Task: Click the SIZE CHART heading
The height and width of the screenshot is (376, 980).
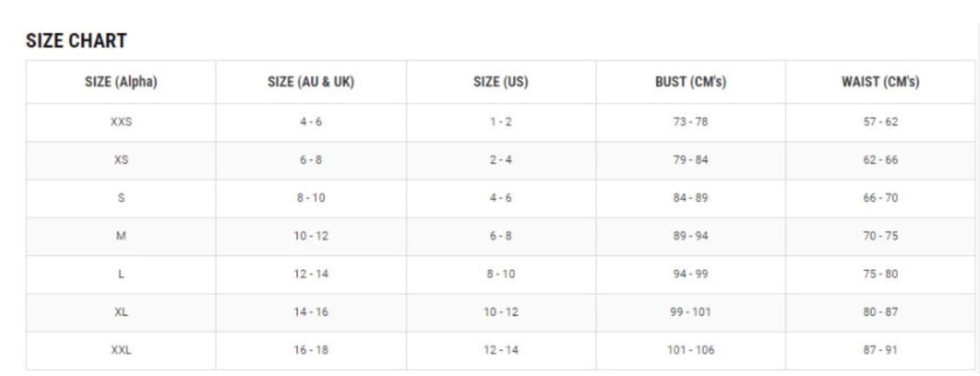Action: point(77,41)
